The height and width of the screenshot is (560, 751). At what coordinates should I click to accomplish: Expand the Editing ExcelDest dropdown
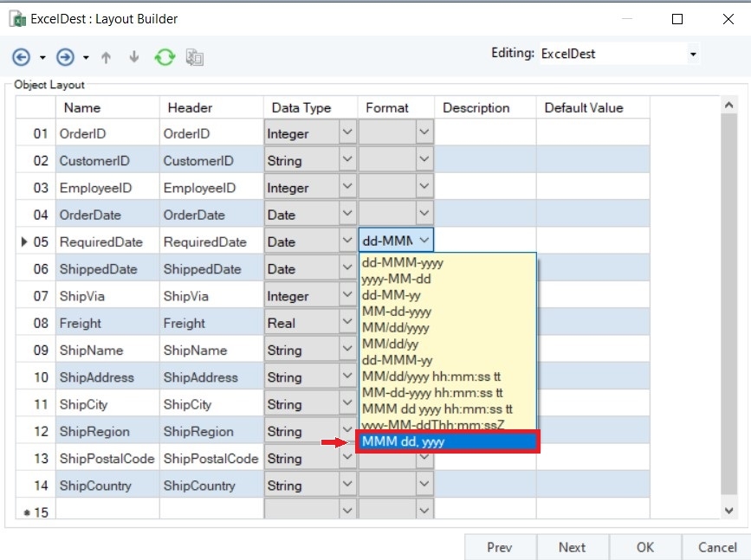click(693, 55)
